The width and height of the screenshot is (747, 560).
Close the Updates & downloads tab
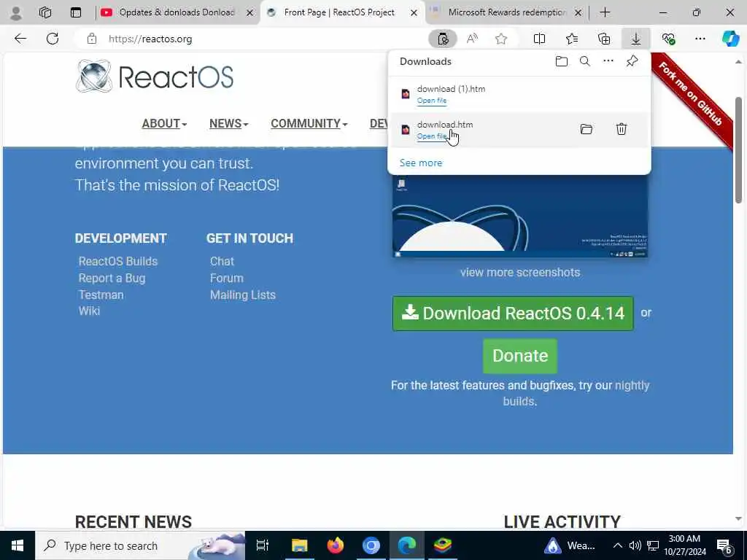[249, 13]
